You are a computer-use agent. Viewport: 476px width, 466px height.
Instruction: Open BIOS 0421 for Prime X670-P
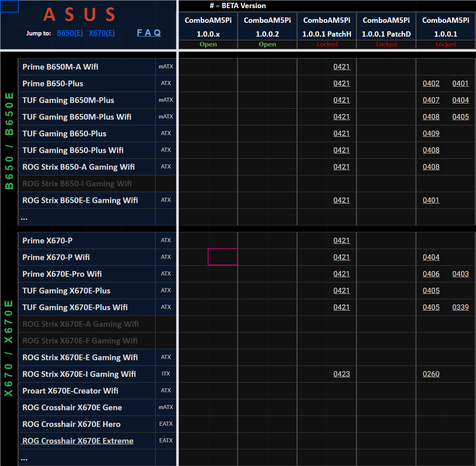tap(342, 241)
